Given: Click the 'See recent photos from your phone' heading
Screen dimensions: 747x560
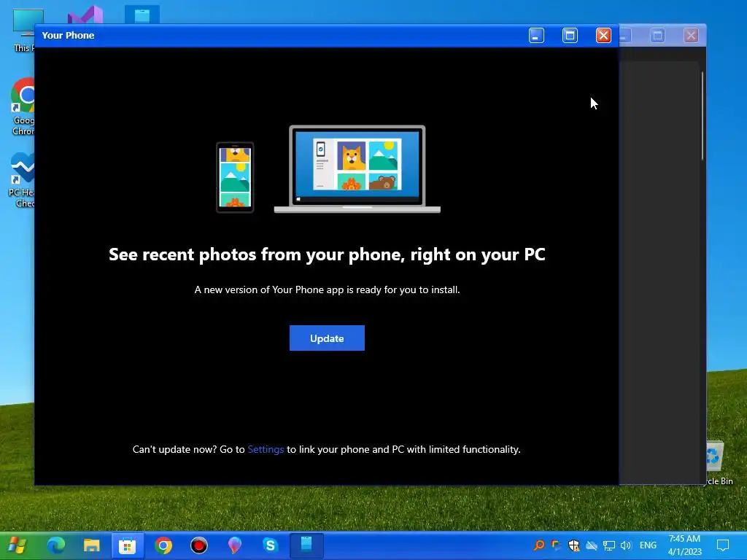Looking at the screenshot, I should click(327, 254).
